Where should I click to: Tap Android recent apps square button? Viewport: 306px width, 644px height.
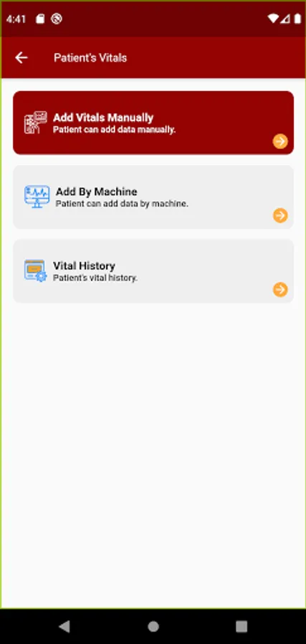click(x=242, y=626)
